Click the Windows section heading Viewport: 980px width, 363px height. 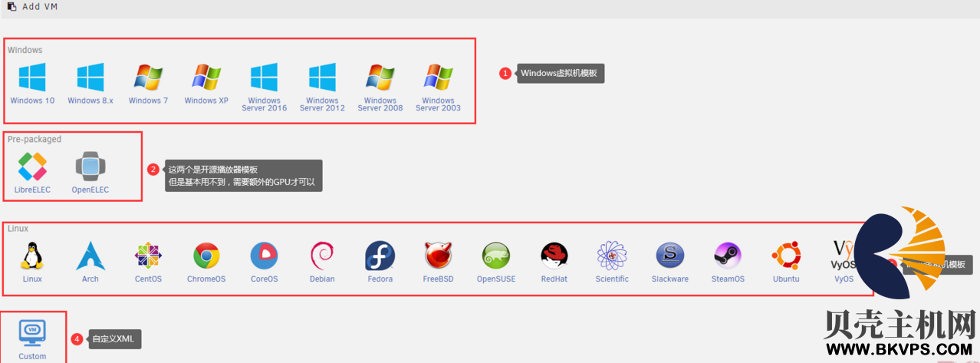[25, 50]
